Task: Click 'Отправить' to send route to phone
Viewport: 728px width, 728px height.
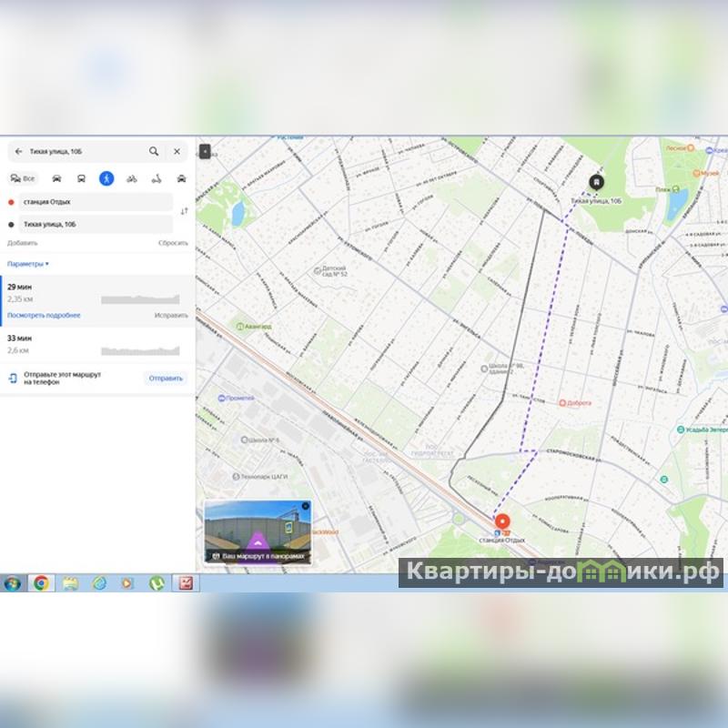Action: coord(166,379)
